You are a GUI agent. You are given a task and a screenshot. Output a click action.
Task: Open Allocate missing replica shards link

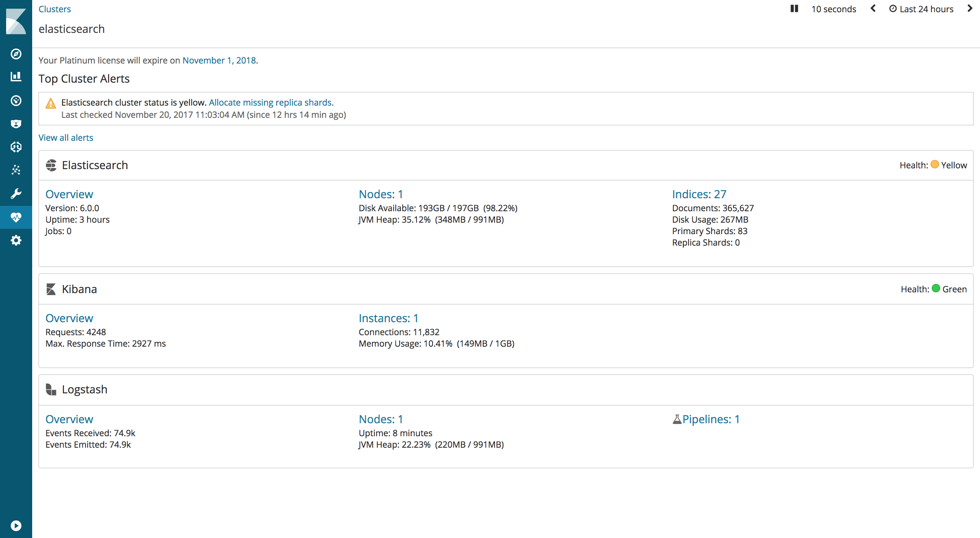271,102
